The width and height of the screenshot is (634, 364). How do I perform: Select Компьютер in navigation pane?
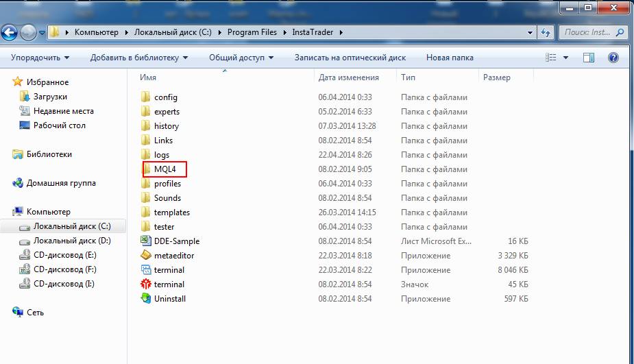[x=48, y=212]
